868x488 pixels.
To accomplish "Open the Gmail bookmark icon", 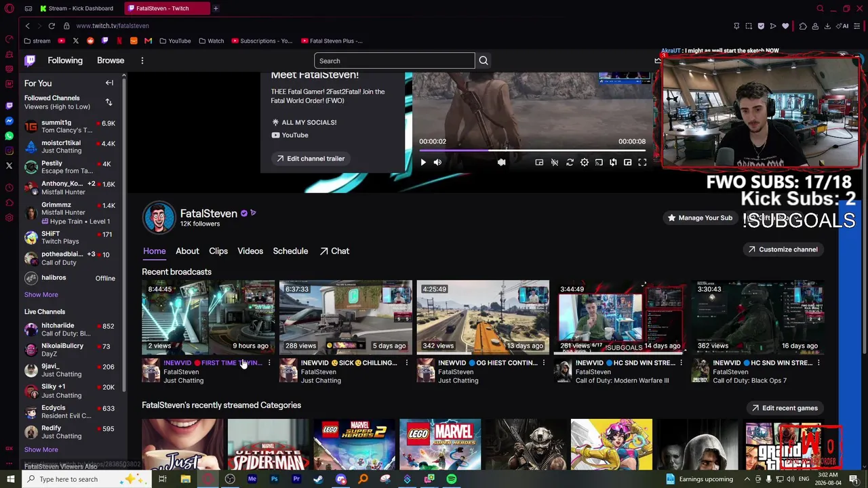I will pyautogui.click(x=148, y=41).
